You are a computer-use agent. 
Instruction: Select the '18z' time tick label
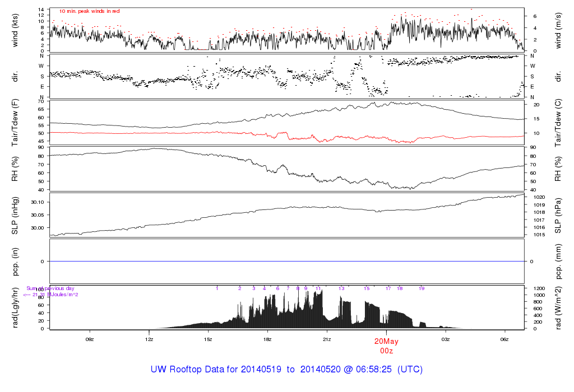[267, 339]
